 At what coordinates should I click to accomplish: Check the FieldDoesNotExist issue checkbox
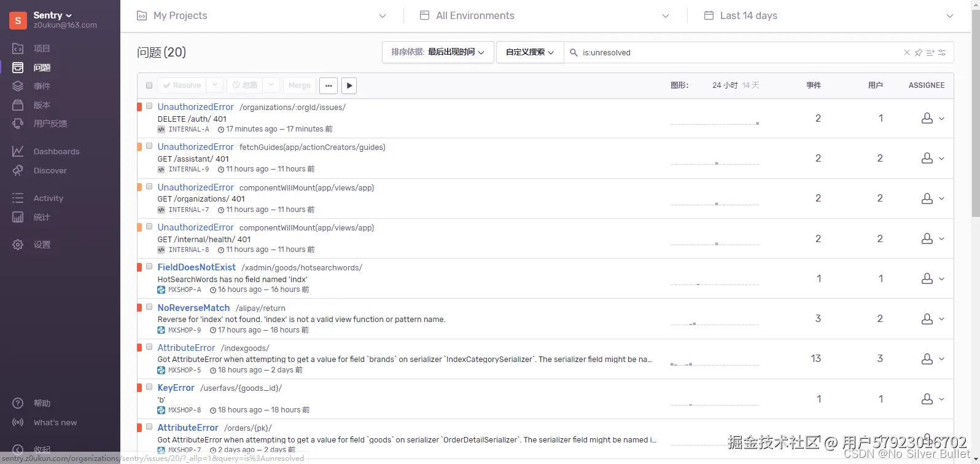point(149,267)
